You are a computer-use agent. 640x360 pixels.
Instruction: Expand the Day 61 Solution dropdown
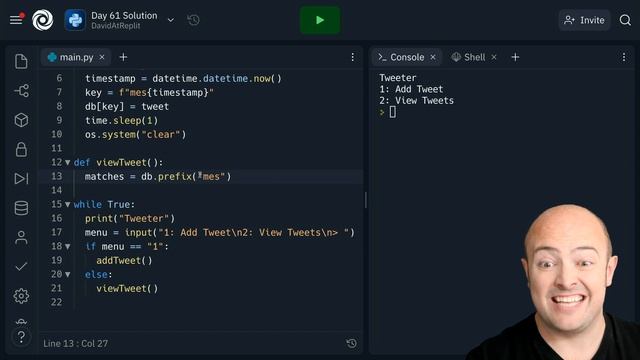pos(171,20)
